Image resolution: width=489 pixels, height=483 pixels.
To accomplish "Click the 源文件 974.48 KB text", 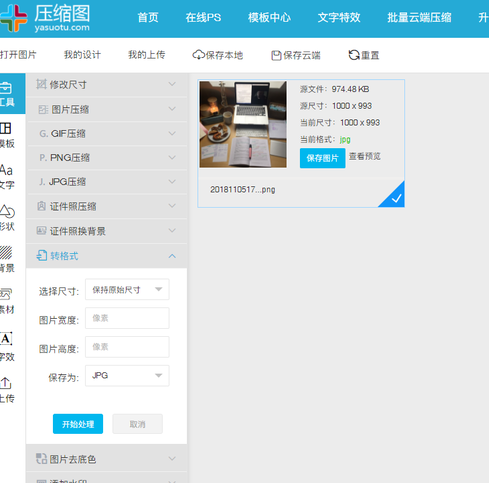I will (x=334, y=89).
